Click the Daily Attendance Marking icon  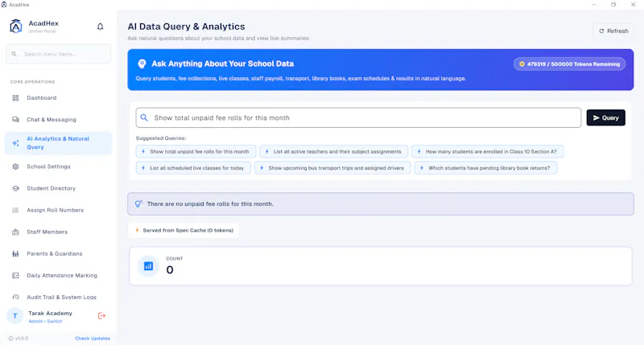pos(15,276)
